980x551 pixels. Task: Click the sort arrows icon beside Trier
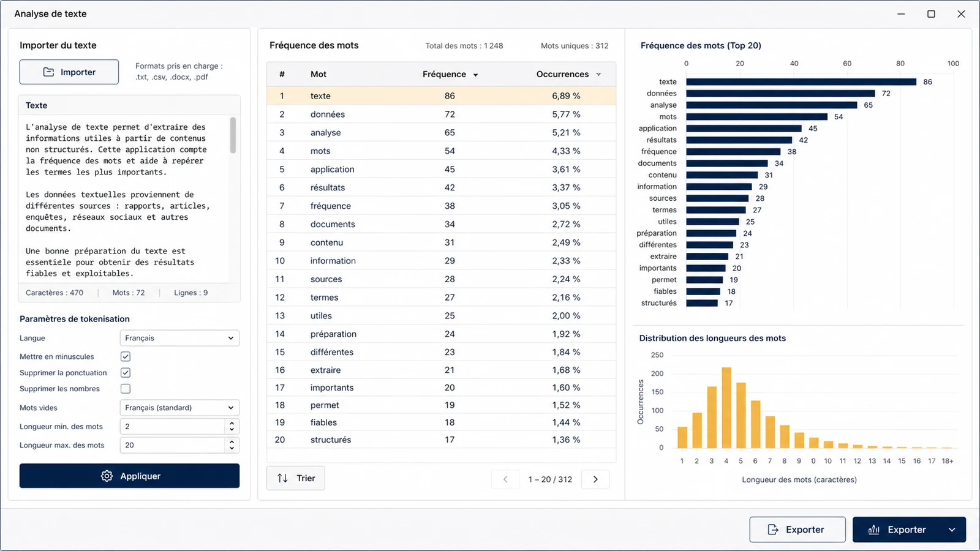click(282, 478)
